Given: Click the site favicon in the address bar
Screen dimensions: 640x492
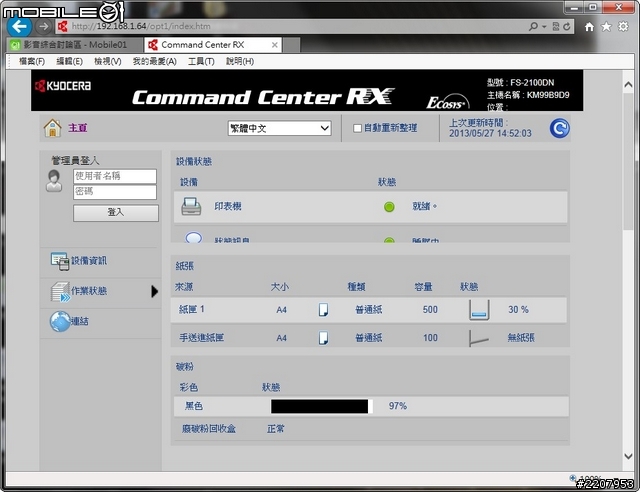Looking at the screenshot, I should point(62,27).
